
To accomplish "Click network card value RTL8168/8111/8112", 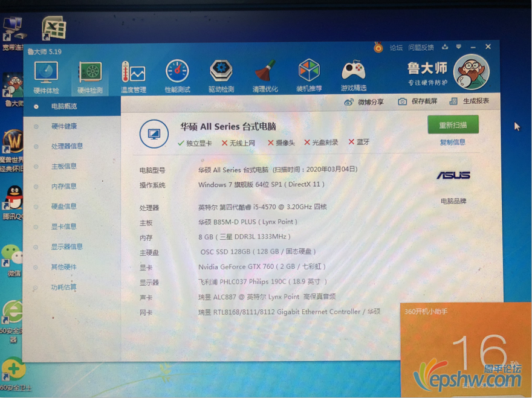I will (289, 312).
